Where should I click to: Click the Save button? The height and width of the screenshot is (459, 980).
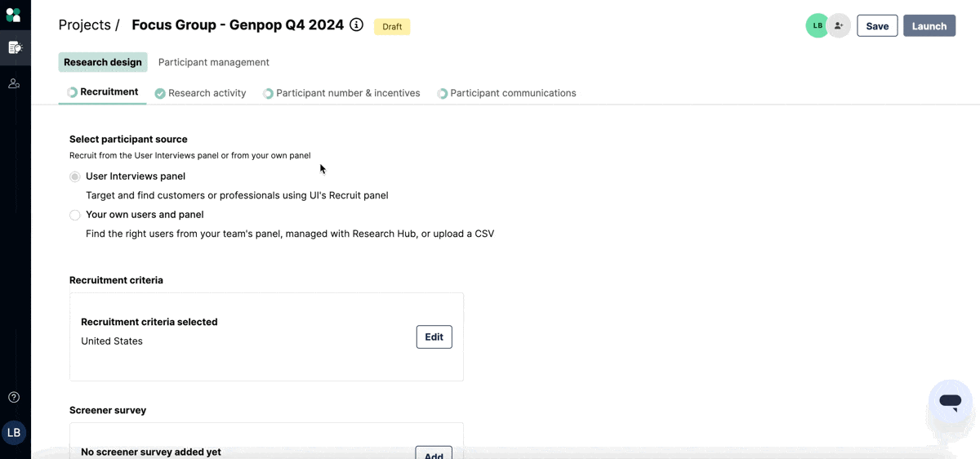click(877, 26)
